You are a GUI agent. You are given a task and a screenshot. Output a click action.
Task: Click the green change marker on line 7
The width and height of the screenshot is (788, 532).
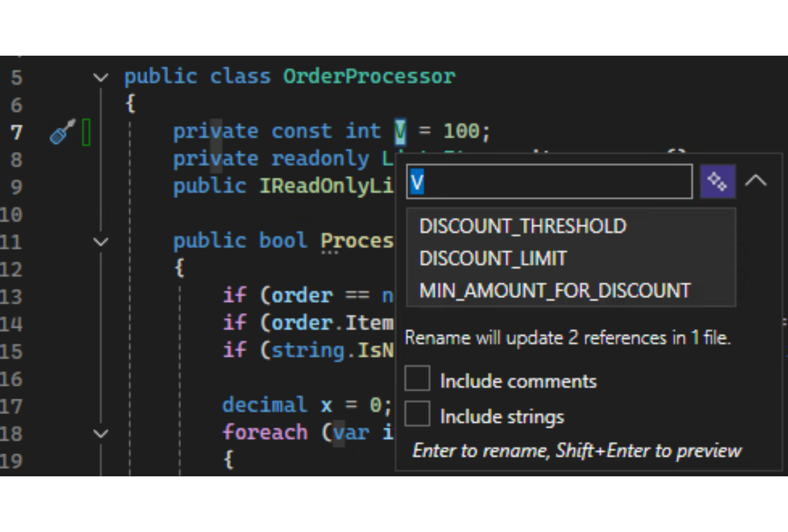point(86,132)
